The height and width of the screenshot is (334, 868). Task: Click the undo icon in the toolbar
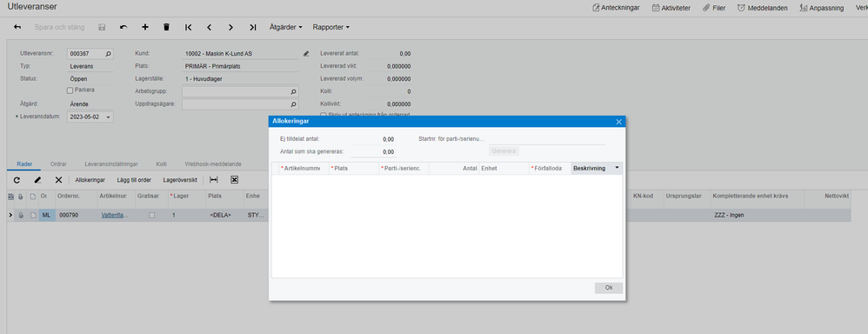(124, 27)
